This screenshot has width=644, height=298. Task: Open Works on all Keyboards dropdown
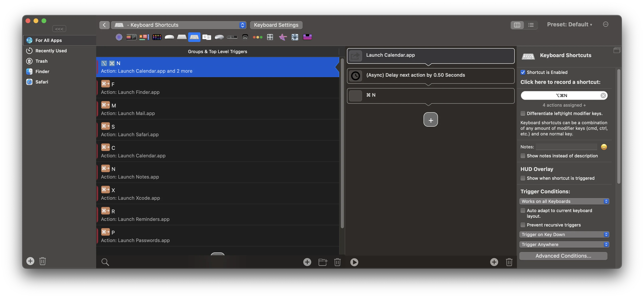564,201
